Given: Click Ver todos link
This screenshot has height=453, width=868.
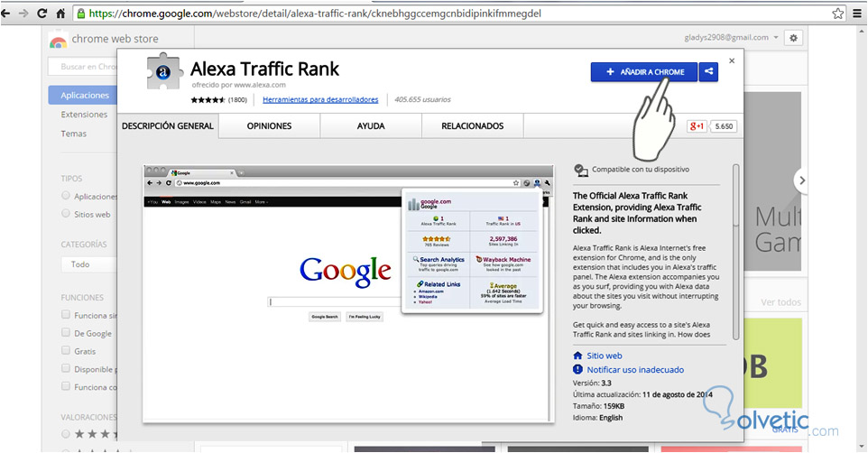Looking at the screenshot, I should tap(780, 302).
